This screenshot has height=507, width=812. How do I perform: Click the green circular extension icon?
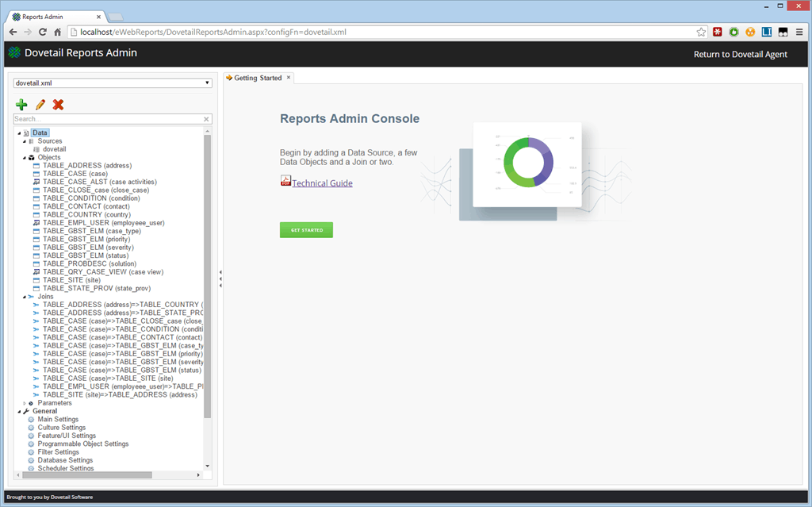[733, 33]
